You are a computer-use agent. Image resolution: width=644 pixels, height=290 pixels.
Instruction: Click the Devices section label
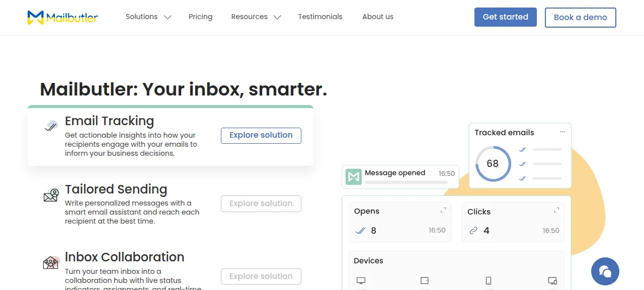click(368, 261)
